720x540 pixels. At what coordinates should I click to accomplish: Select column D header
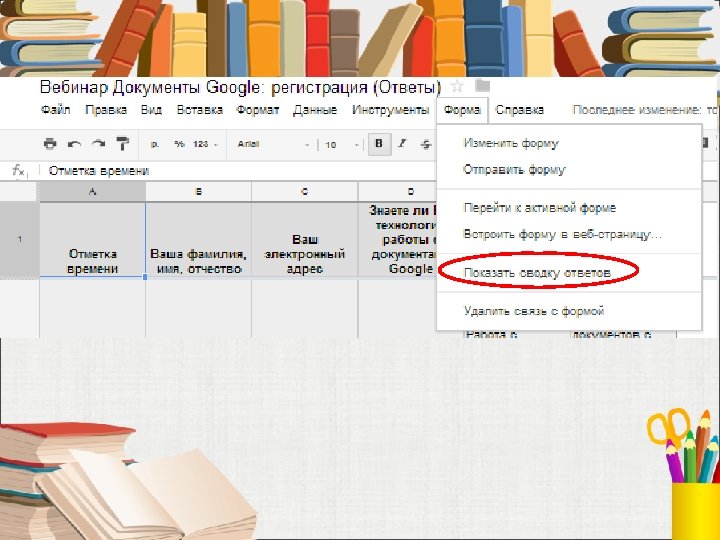click(398, 191)
